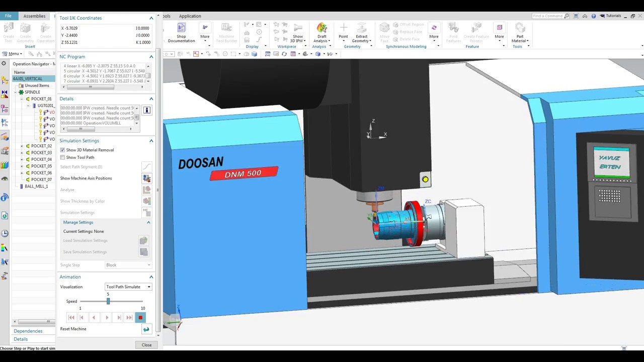Open the roles palette sidebar icon
Image resolution: width=644 pixels, height=362 pixels.
pyautogui.click(x=5, y=276)
